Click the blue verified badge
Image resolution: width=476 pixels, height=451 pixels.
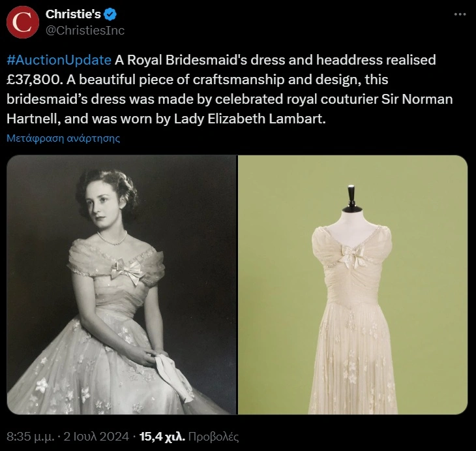(110, 14)
